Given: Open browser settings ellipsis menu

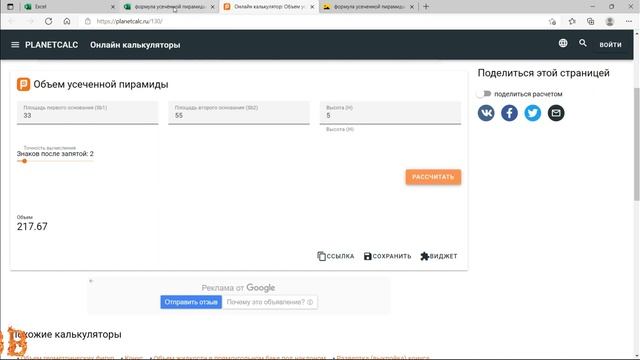Looking at the screenshot, I should click(x=629, y=21).
